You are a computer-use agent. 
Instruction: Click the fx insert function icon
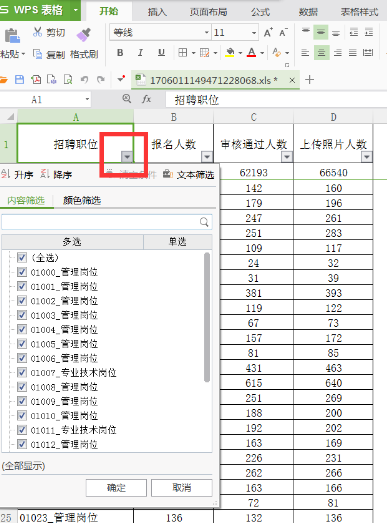click(146, 99)
